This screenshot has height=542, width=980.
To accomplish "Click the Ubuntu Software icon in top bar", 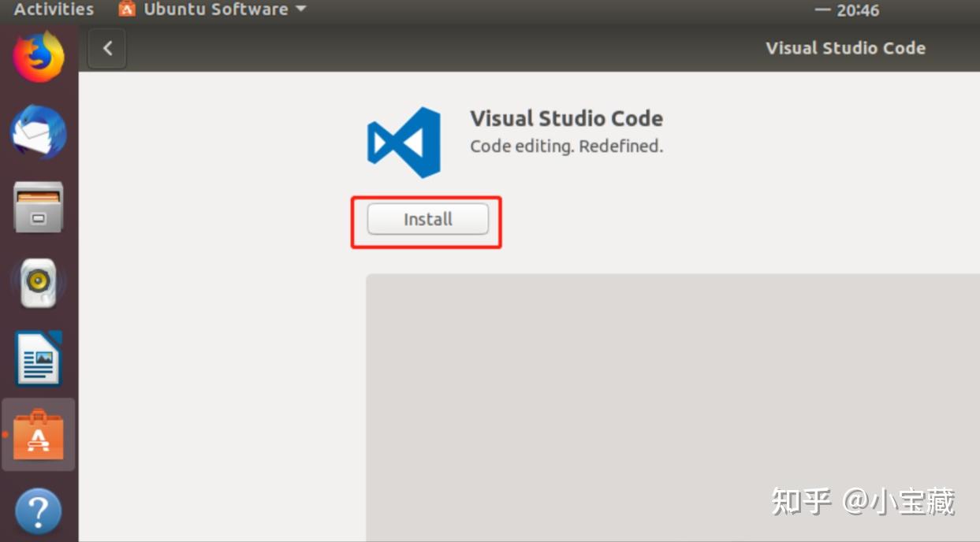I will pyautogui.click(x=128, y=9).
